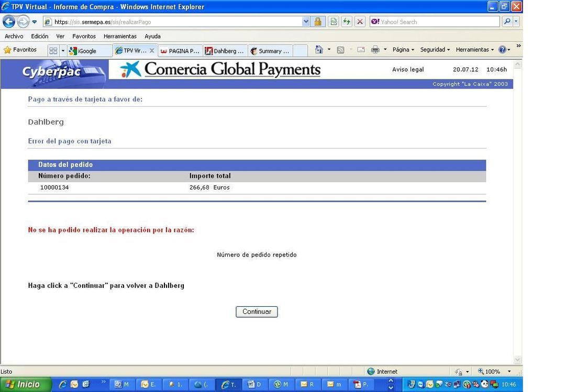Viewport: 576px width, 392px height.
Task: Click the Aviso legal link
Action: point(408,70)
